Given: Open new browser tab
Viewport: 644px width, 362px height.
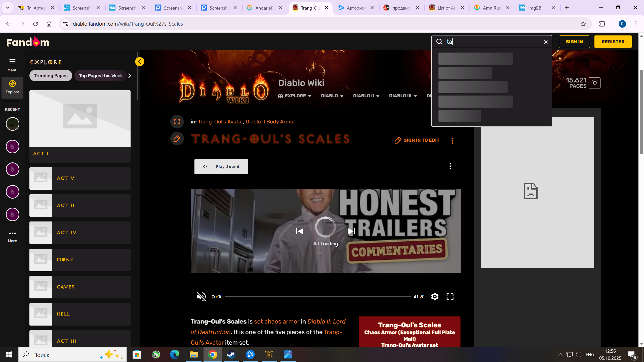Looking at the screenshot, I should tap(567, 8).
